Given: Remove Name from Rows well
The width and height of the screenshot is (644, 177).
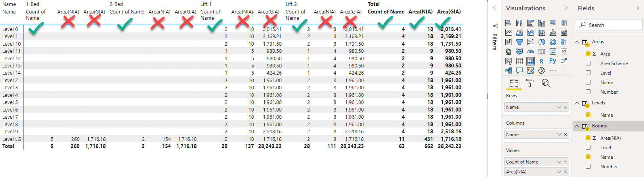Looking at the screenshot, I should 566,107.
